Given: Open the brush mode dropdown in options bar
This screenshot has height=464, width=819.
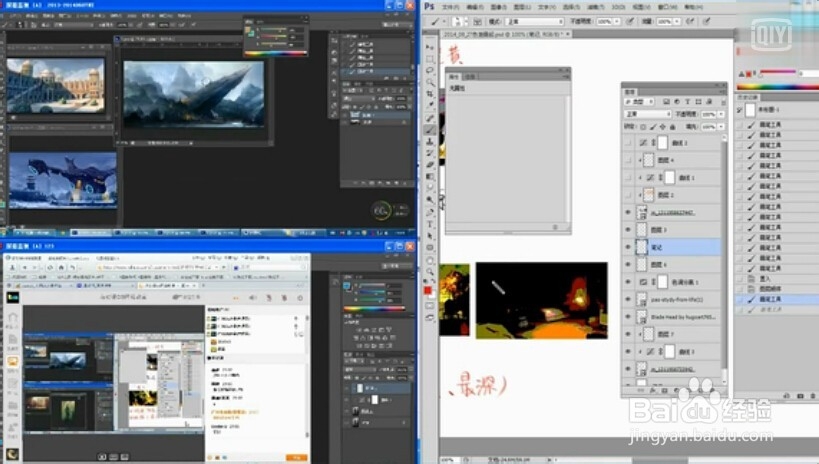Looking at the screenshot, I should tap(535, 21).
